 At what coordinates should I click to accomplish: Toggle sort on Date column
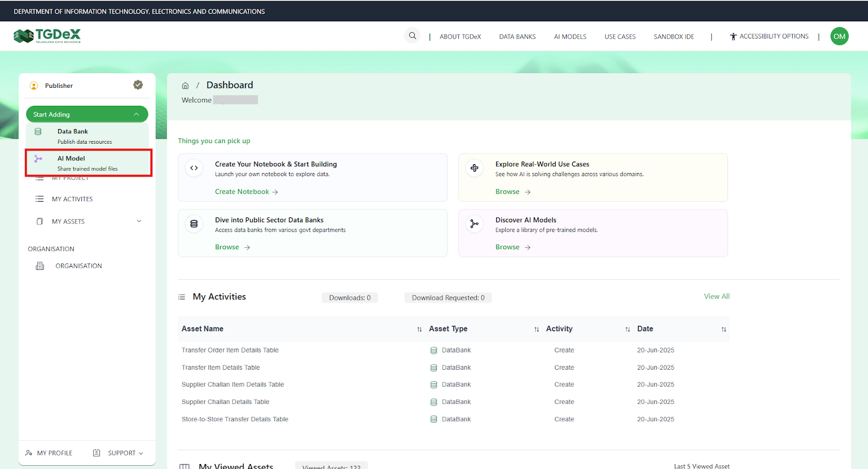coord(723,329)
